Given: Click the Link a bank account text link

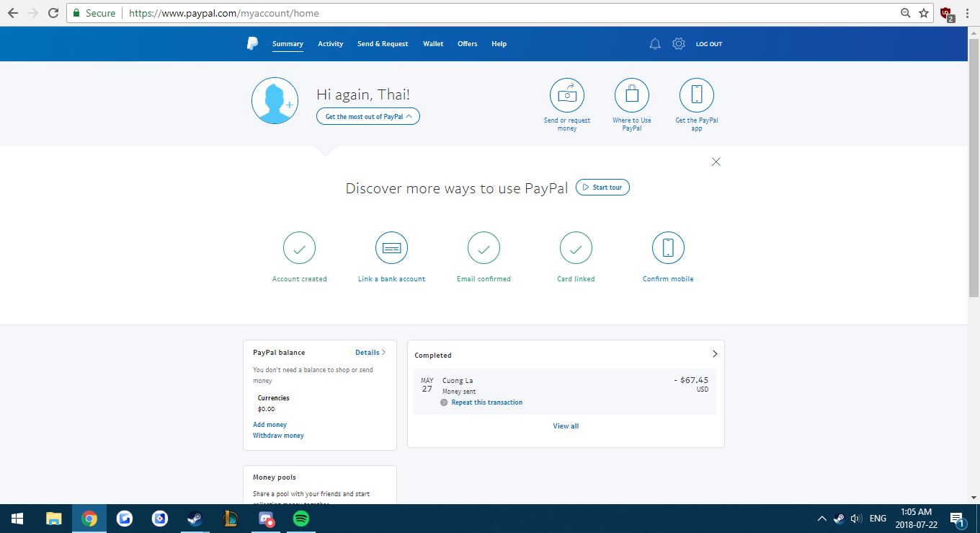Looking at the screenshot, I should 391,279.
